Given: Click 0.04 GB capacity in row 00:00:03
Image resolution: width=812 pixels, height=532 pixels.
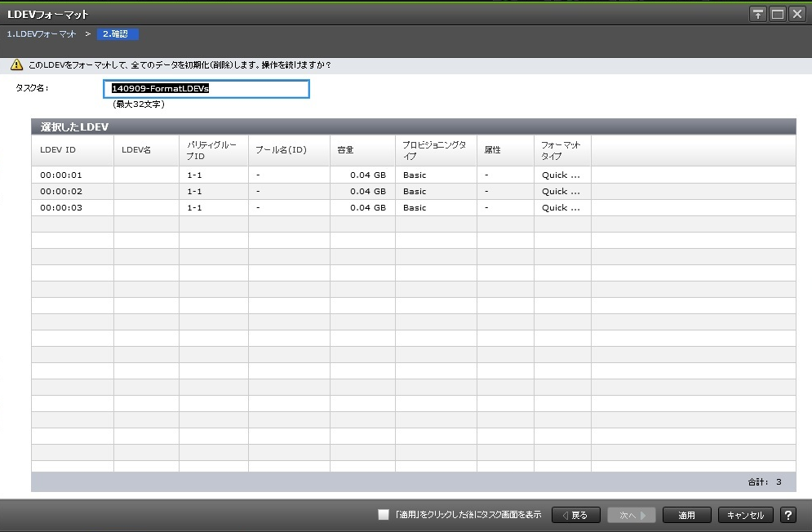Looking at the screenshot, I should point(368,208).
